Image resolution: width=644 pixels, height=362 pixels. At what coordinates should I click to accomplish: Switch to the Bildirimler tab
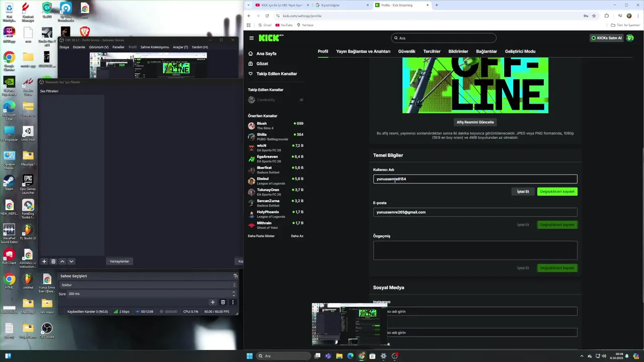pos(458,51)
